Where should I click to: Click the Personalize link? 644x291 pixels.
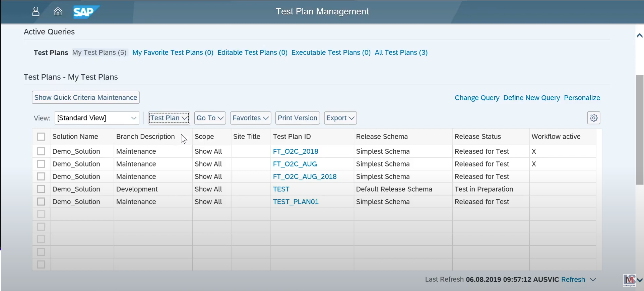[x=582, y=98]
